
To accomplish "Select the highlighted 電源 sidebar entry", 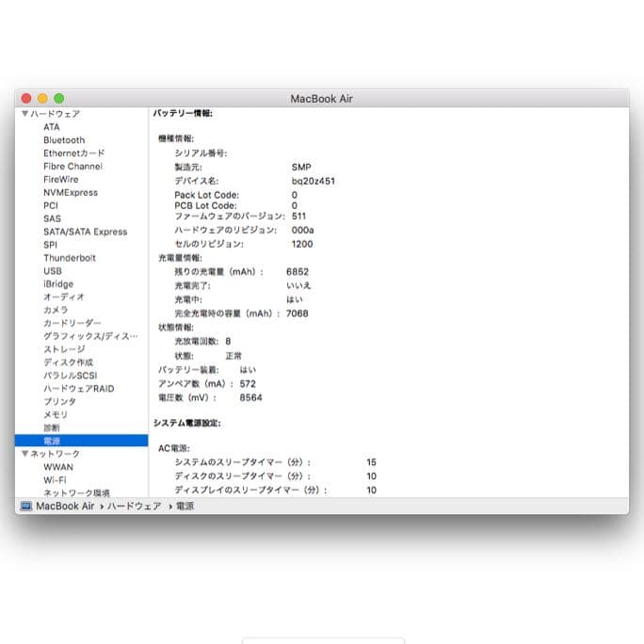I will (81, 441).
